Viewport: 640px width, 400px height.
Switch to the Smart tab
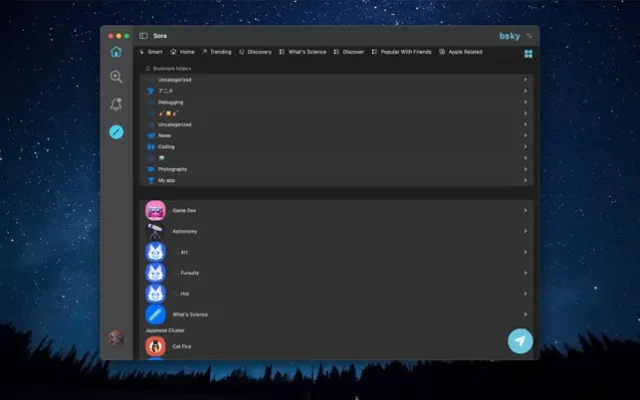click(151, 52)
